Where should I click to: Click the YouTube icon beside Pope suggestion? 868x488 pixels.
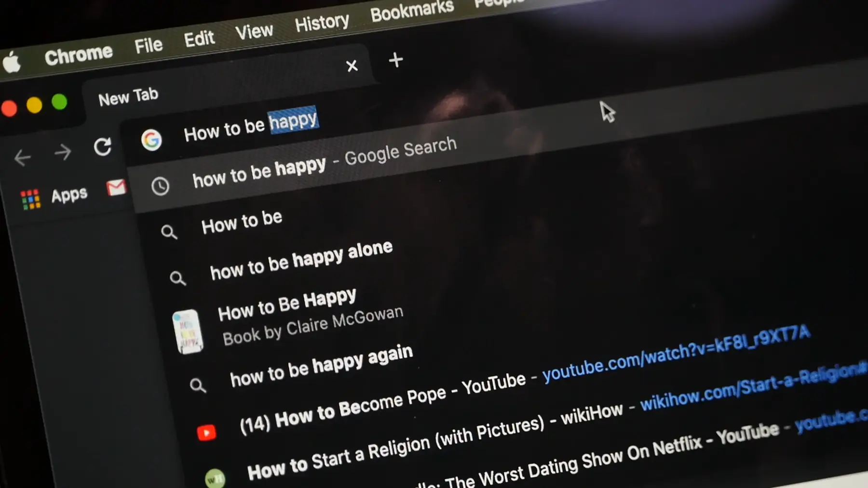[206, 433]
